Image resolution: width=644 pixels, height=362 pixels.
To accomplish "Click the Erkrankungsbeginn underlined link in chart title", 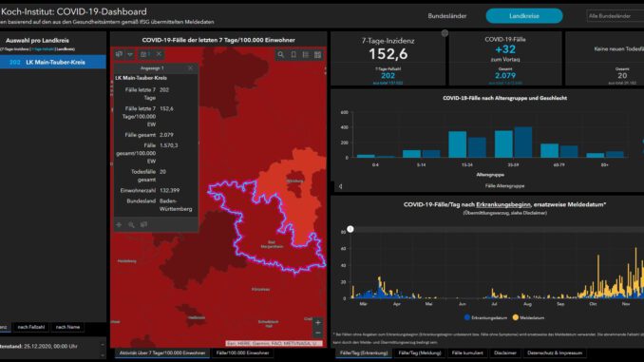I will click(503, 204).
